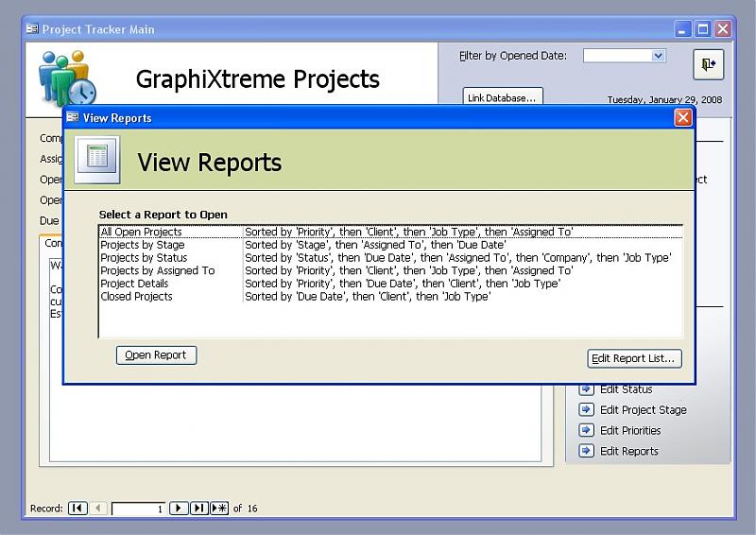The height and width of the screenshot is (535, 756).
Task: Click the Edit Project Stage label
Action: point(644,410)
